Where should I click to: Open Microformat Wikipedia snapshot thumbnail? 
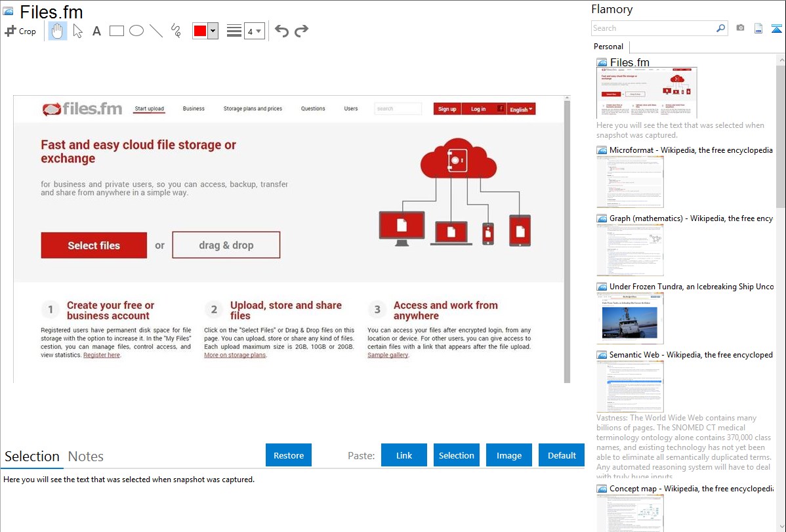630,182
